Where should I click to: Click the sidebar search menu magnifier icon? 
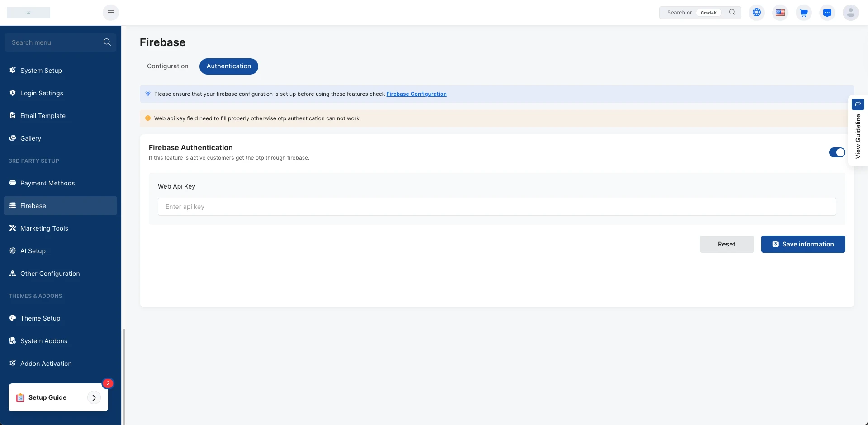tap(107, 42)
